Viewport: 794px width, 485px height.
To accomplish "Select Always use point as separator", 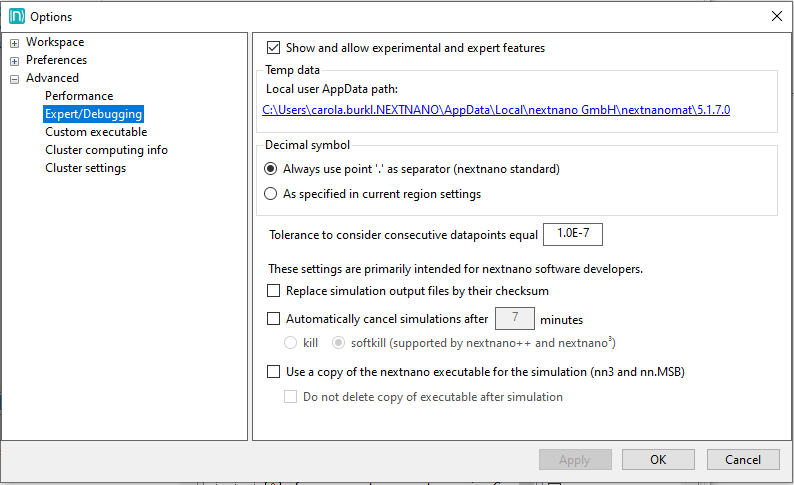I will [x=270, y=169].
